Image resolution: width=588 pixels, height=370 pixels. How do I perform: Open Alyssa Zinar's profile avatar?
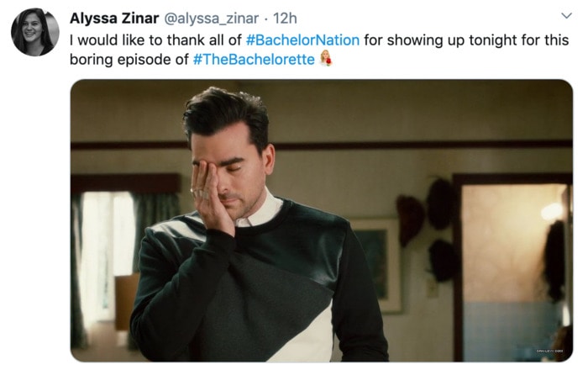tap(35, 32)
